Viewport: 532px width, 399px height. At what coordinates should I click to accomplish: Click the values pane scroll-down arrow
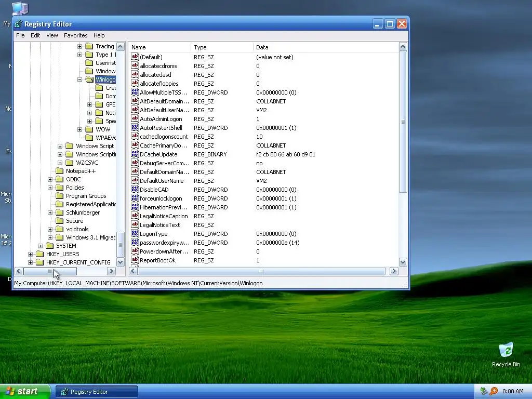[x=403, y=262]
